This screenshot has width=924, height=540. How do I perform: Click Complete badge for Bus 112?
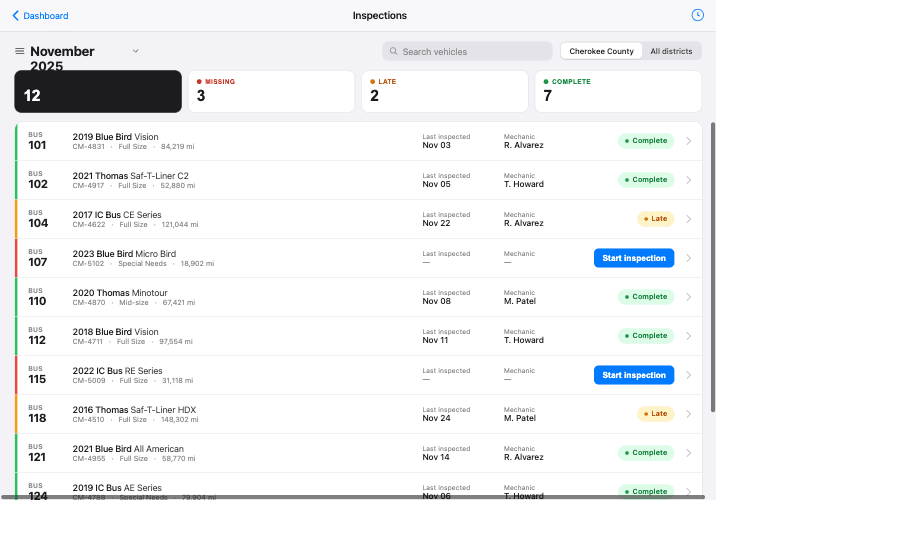[646, 335]
